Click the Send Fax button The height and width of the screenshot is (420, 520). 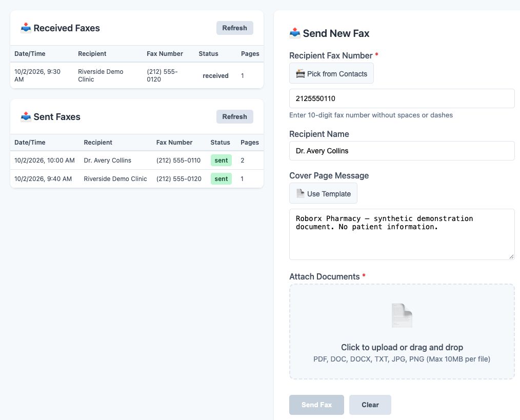coord(317,405)
